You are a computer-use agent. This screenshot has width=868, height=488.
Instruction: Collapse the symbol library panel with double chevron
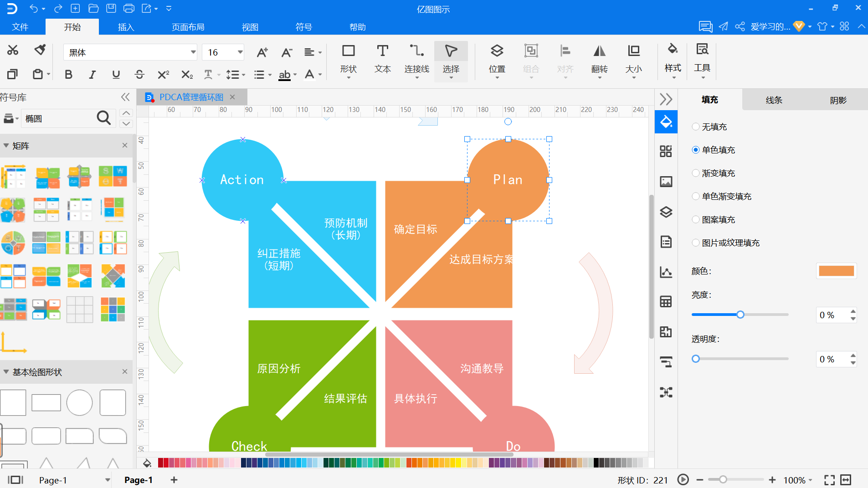125,97
